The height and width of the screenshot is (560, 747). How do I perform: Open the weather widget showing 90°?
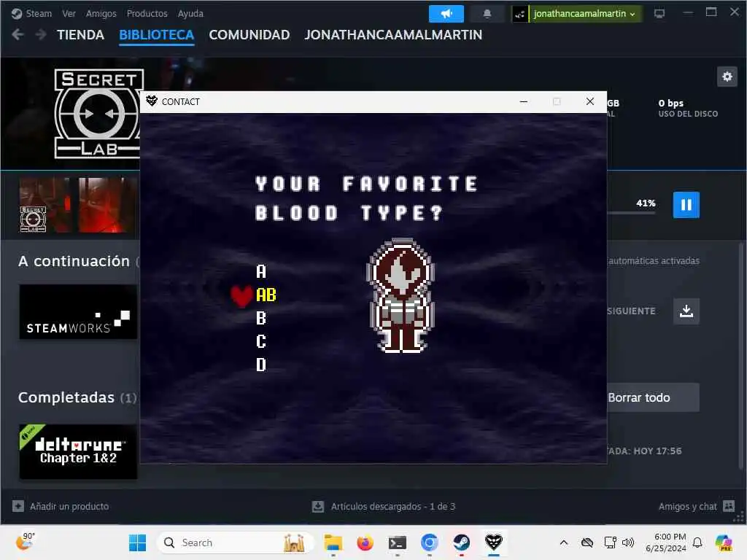(24, 542)
